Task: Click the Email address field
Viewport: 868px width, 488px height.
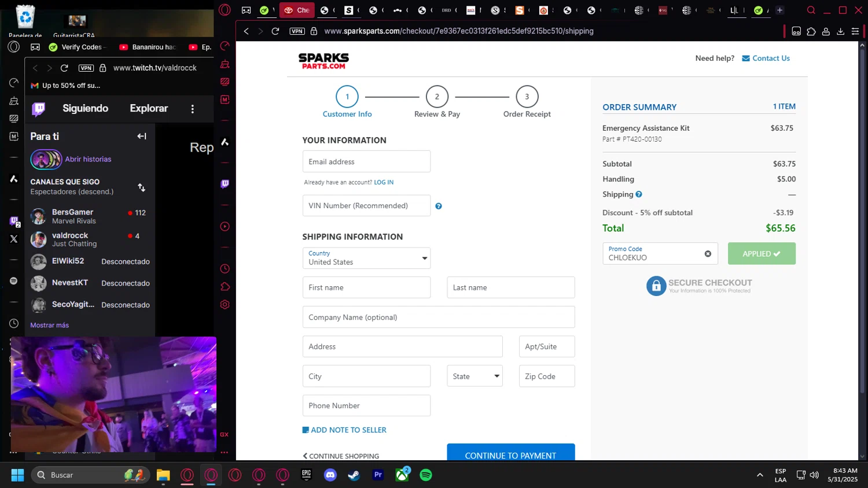Action: click(366, 161)
